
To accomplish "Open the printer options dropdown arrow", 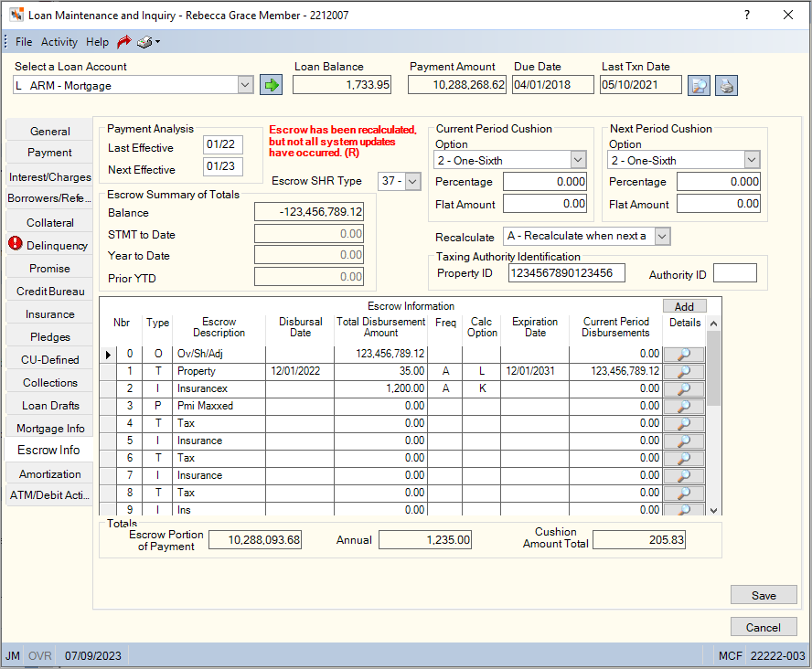I will (x=157, y=42).
